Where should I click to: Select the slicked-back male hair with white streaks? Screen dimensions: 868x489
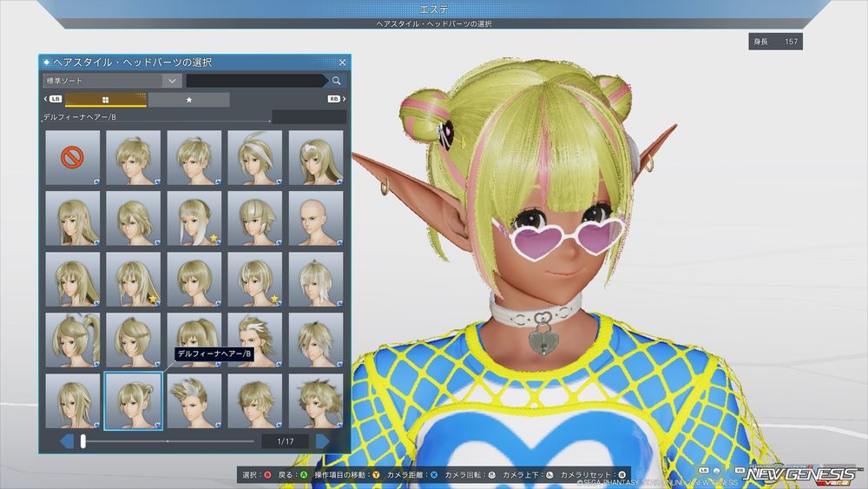click(x=254, y=340)
